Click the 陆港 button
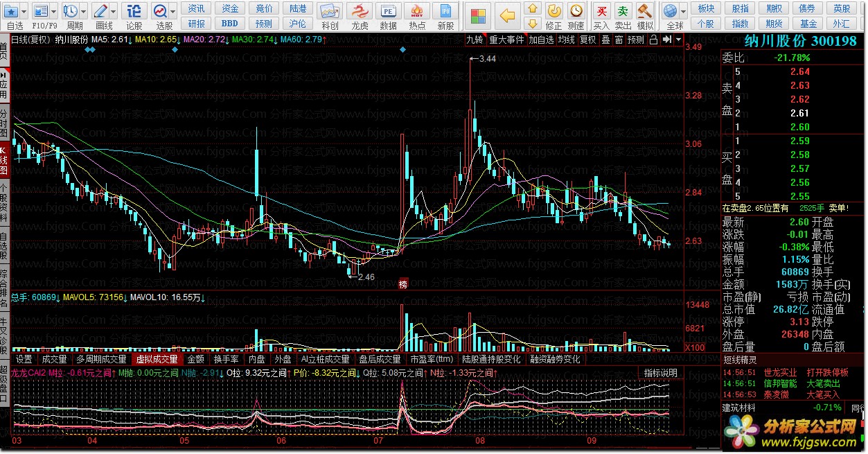This screenshot has width=868, height=454. 298,8
